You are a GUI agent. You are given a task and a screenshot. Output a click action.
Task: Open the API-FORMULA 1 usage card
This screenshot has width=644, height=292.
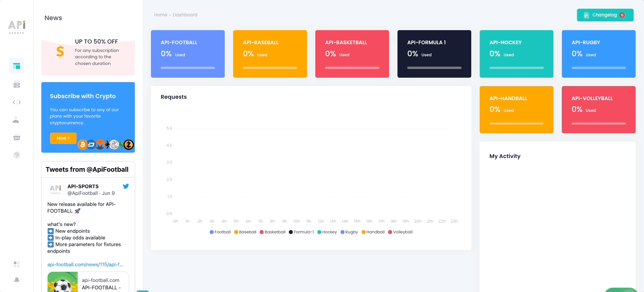pyautogui.click(x=434, y=54)
